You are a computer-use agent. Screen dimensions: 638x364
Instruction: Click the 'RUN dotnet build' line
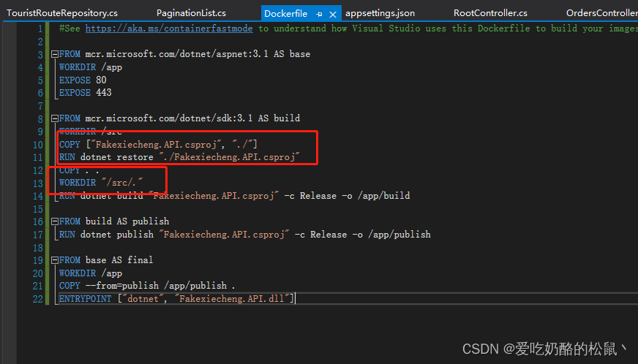[234, 196]
